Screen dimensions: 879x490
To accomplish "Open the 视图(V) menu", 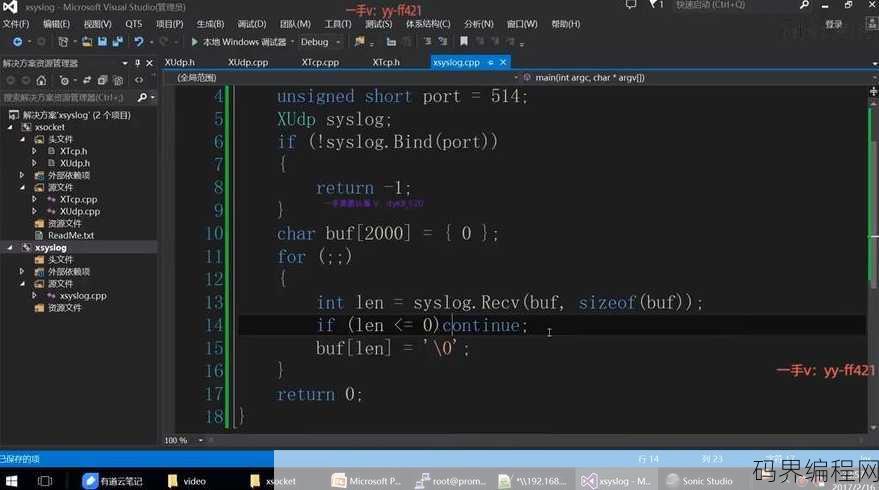I will (x=98, y=24).
